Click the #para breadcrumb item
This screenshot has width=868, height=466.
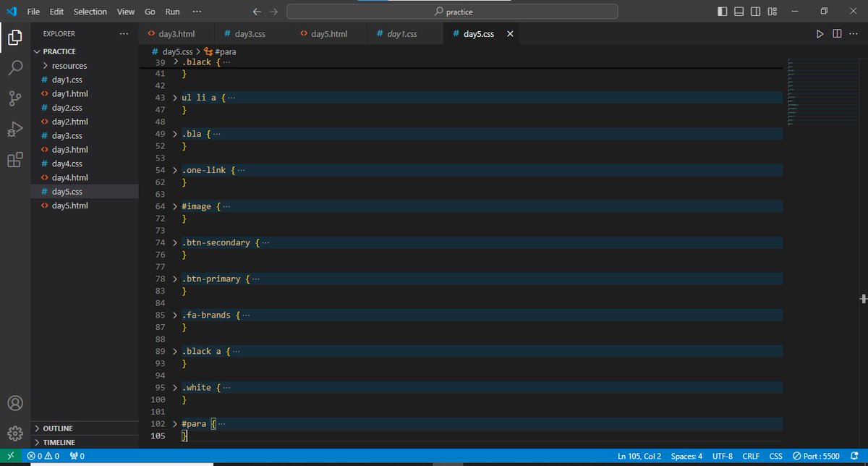pyautogui.click(x=221, y=52)
